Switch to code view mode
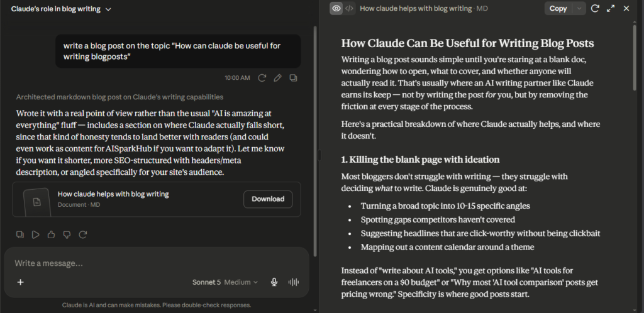The image size is (644, 313). coord(349,8)
